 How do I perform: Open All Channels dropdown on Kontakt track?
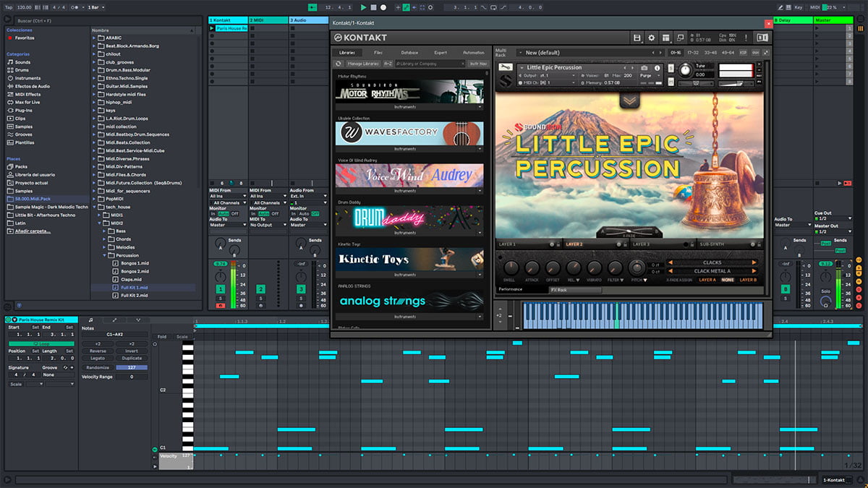coord(227,202)
